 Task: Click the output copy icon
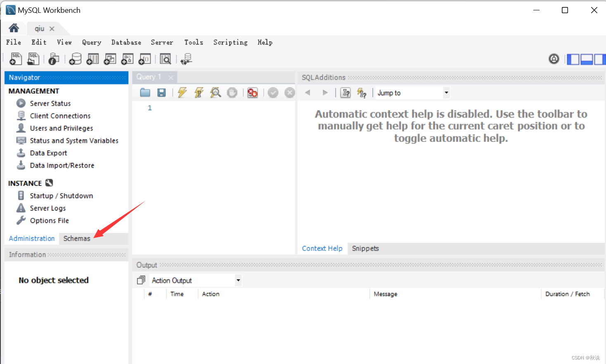[141, 280]
